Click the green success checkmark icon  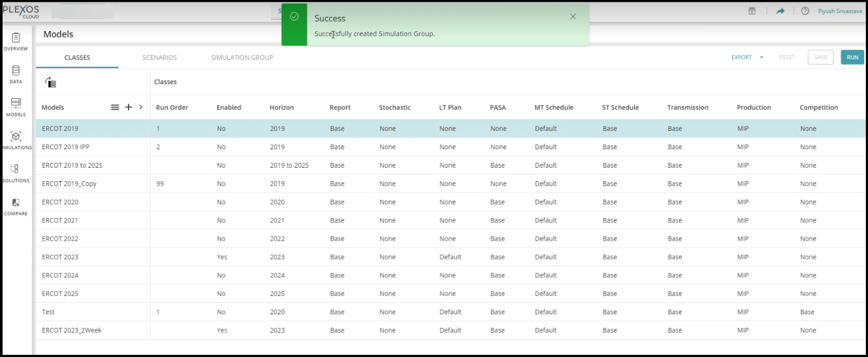click(x=294, y=16)
